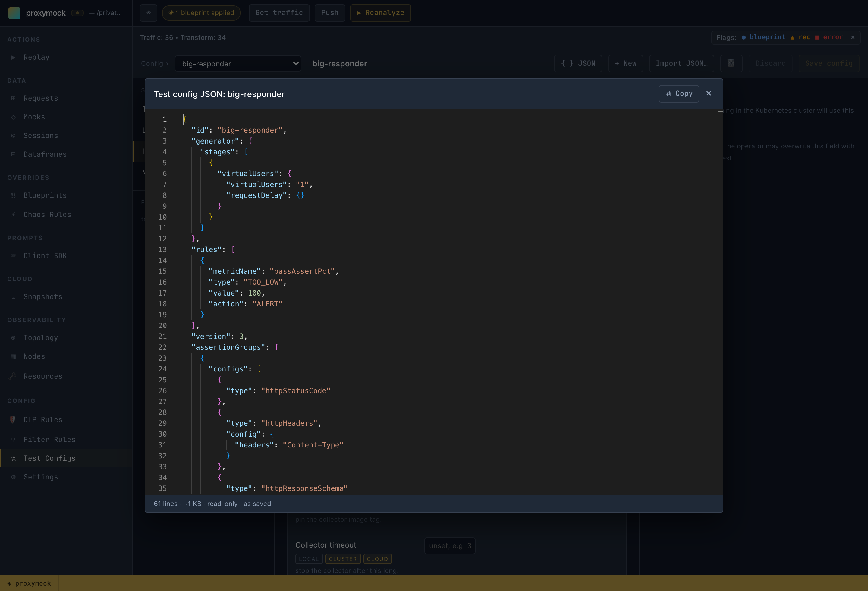
Task: Click the Sessions circle icon
Action: (x=13, y=136)
